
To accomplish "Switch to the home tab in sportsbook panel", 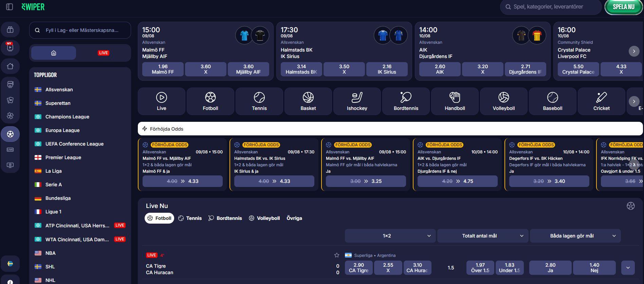I will [54, 53].
